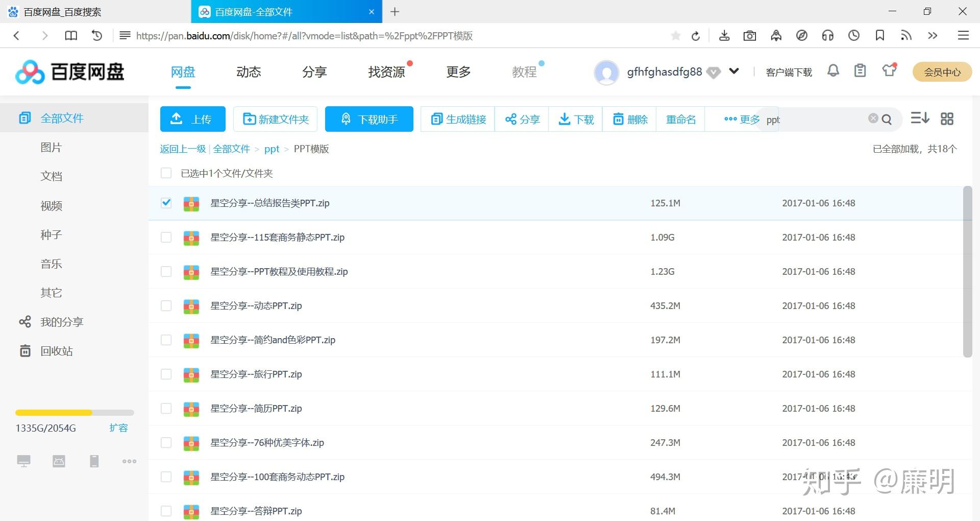Image resolution: width=980 pixels, height=521 pixels.
Task: Click the mobile phone client icon
Action: pos(94,461)
